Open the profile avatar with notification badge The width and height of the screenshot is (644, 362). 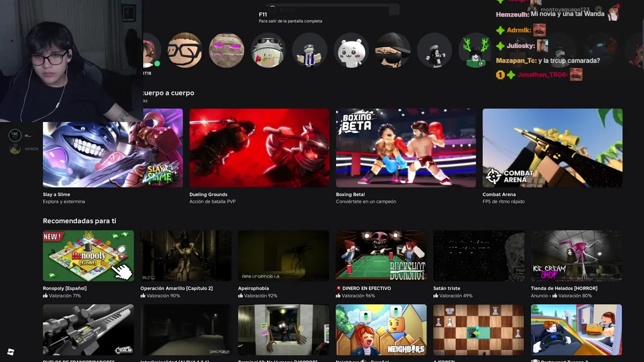(613, 13)
